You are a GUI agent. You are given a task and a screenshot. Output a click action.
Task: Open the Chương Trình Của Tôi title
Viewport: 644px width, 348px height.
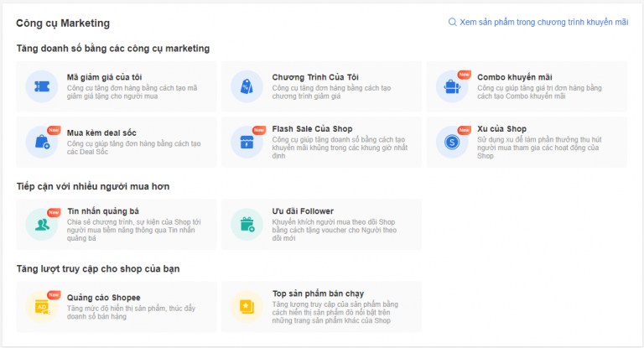(x=315, y=77)
